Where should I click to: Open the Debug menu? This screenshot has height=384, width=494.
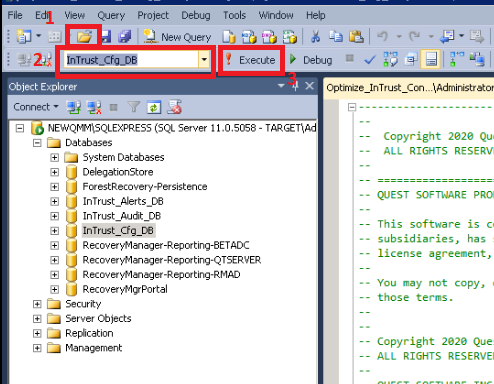coord(196,15)
